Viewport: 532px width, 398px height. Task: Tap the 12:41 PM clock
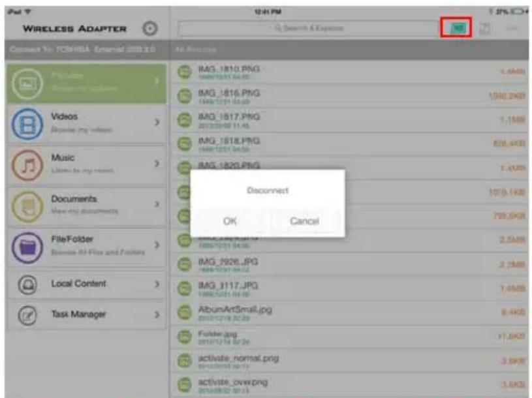(268, 12)
